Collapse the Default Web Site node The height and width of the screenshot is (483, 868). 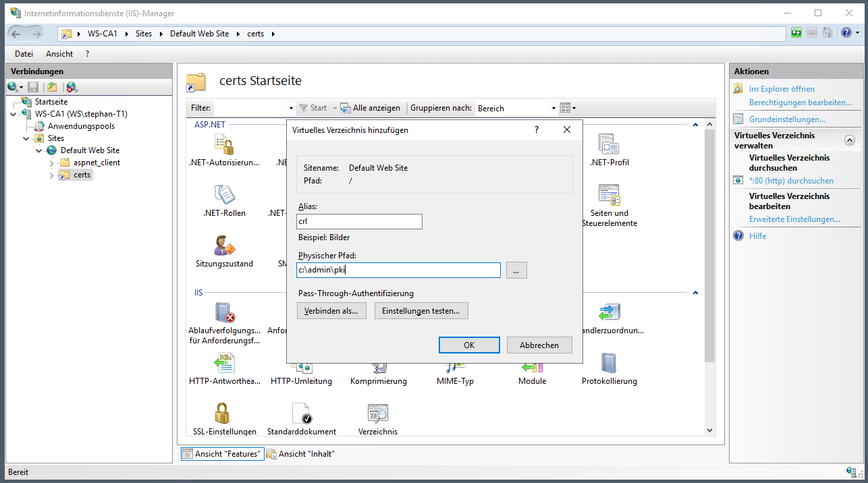click(x=38, y=150)
